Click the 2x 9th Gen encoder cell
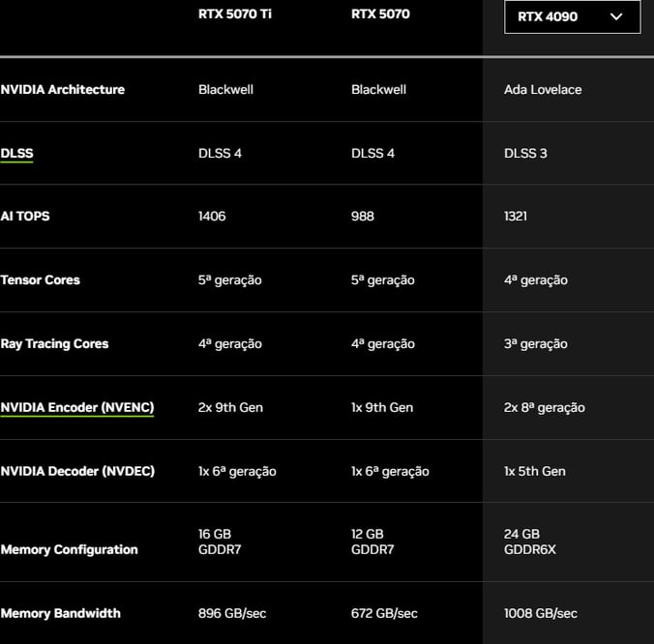Image resolution: width=654 pixels, height=644 pixels. (x=230, y=407)
